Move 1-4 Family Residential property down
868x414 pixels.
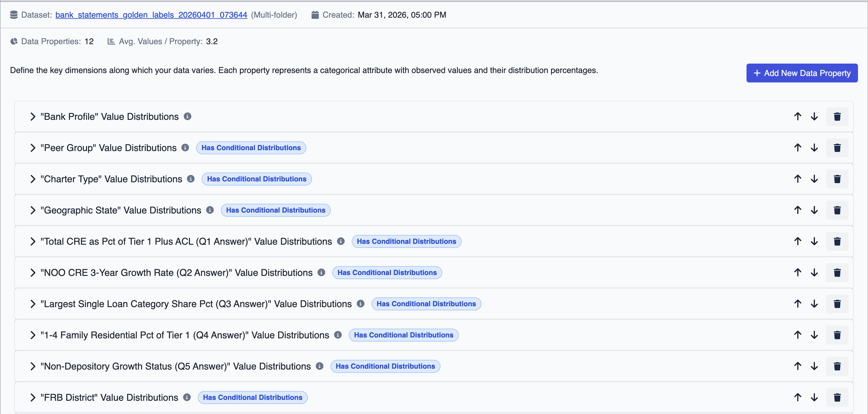click(x=814, y=335)
